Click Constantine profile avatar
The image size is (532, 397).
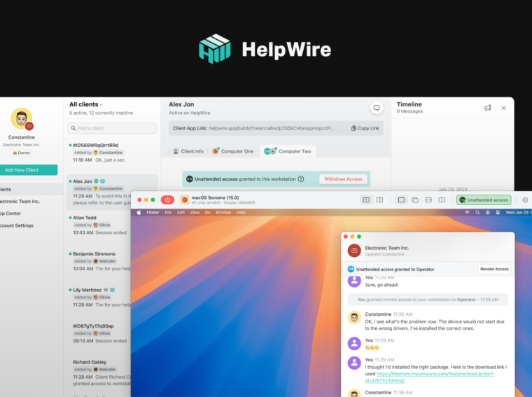(22, 118)
